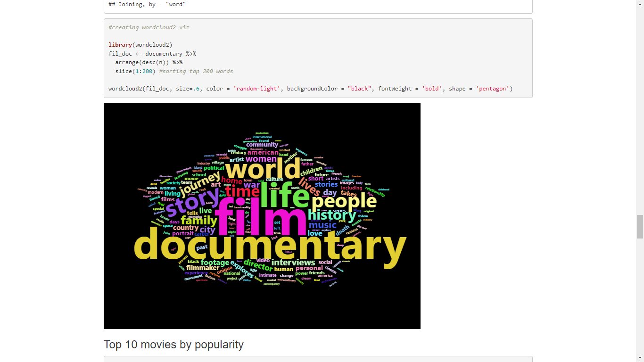Click the "library(wordcloud2)" code line
The height and width of the screenshot is (362, 644).
(140, 45)
